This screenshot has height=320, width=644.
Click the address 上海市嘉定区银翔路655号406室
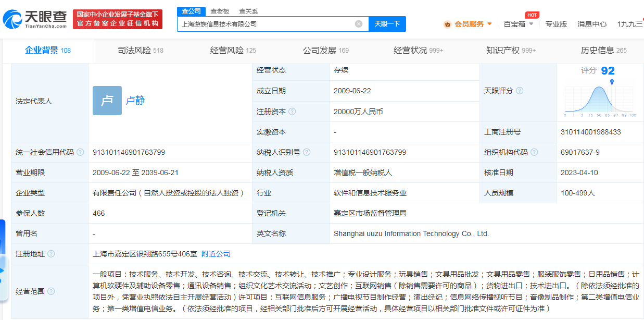145,254
